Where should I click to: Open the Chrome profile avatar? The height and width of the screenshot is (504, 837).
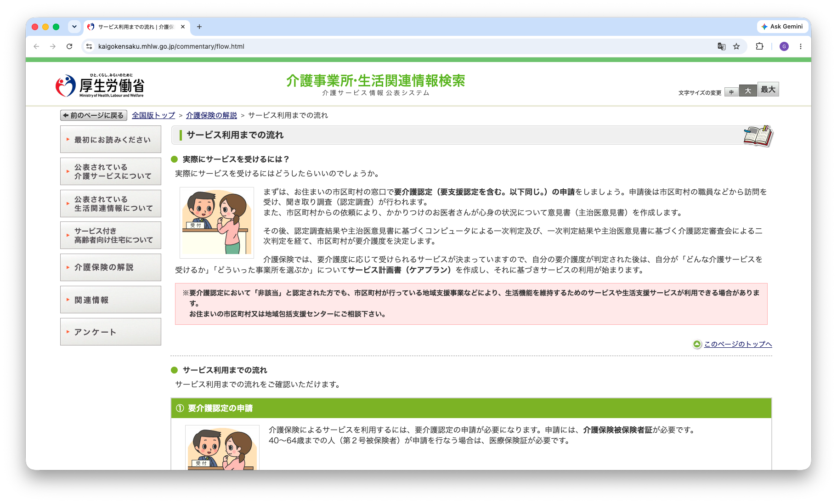784,46
